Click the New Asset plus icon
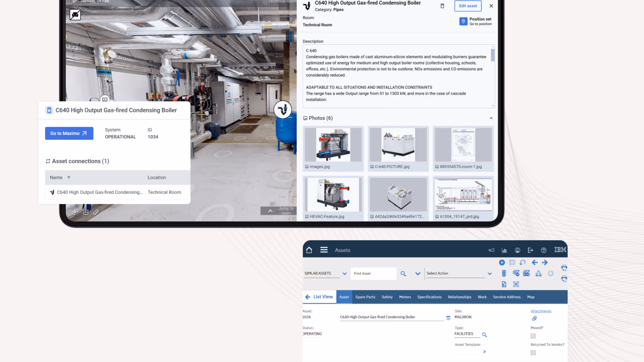Screen dimensions: 644x362 point(502,263)
